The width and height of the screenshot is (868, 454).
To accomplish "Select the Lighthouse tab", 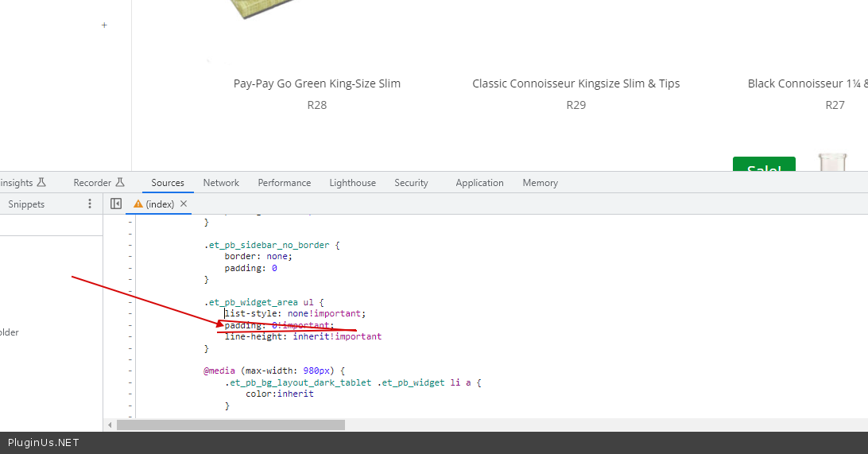I will (x=352, y=183).
